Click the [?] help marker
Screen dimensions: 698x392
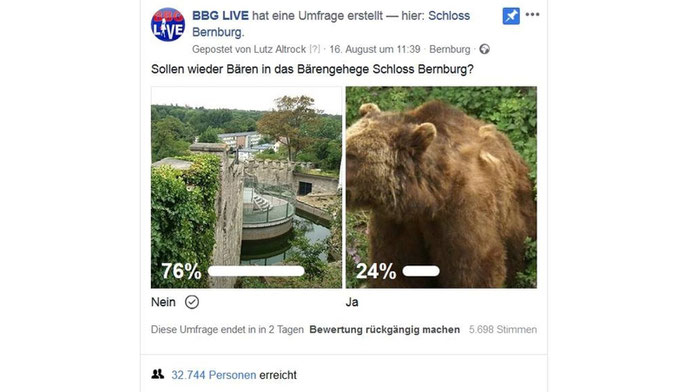tap(315, 49)
